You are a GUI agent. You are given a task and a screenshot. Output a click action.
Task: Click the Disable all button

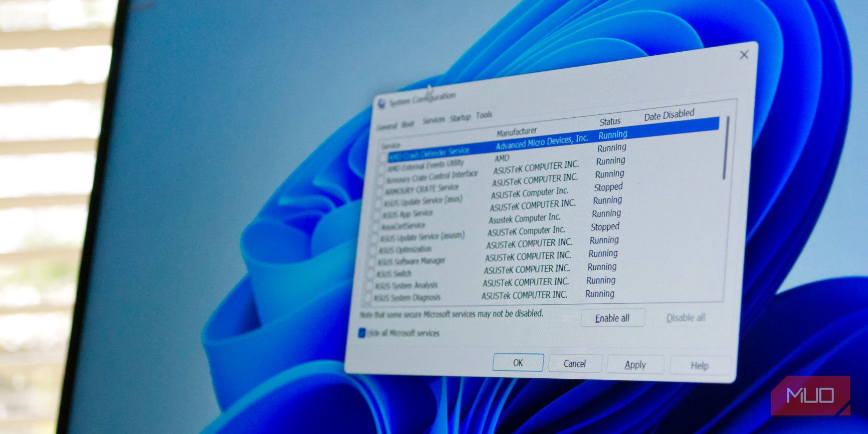point(686,318)
